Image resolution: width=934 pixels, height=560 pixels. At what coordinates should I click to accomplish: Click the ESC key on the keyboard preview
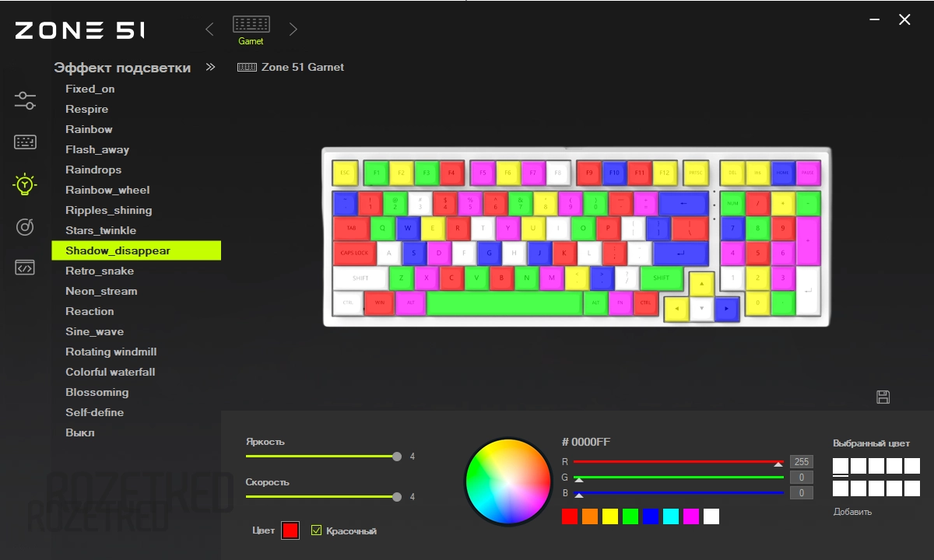(x=345, y=173)
